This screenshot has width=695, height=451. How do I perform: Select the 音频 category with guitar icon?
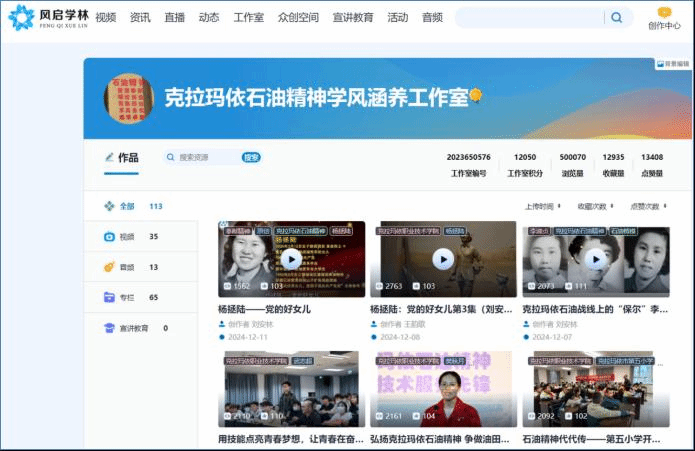pyautogui.click(x=127, y=267)
